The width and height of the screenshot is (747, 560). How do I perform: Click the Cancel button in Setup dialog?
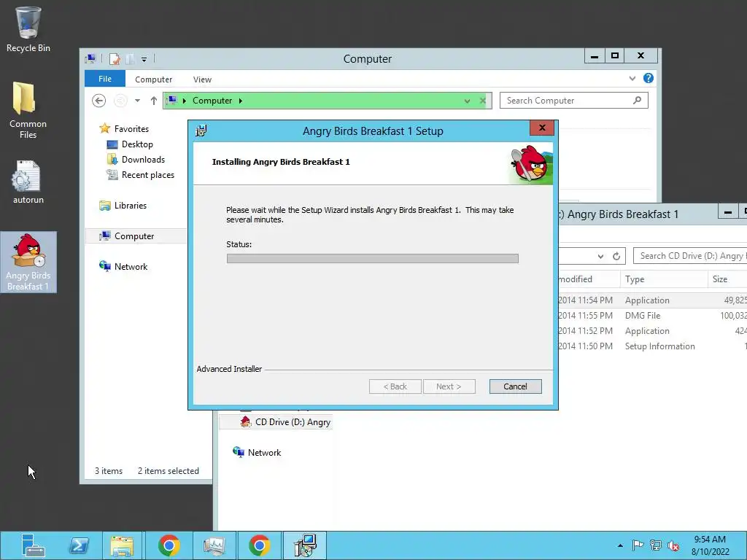point(515,386)
